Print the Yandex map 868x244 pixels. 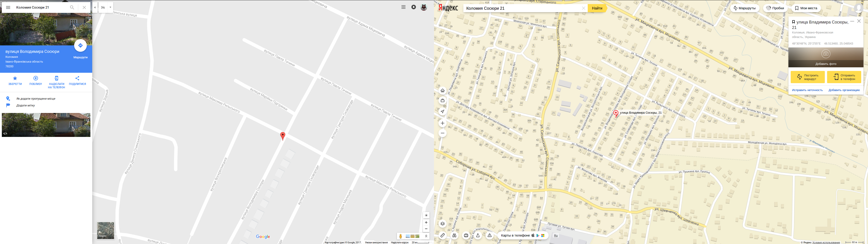point(466,236)
